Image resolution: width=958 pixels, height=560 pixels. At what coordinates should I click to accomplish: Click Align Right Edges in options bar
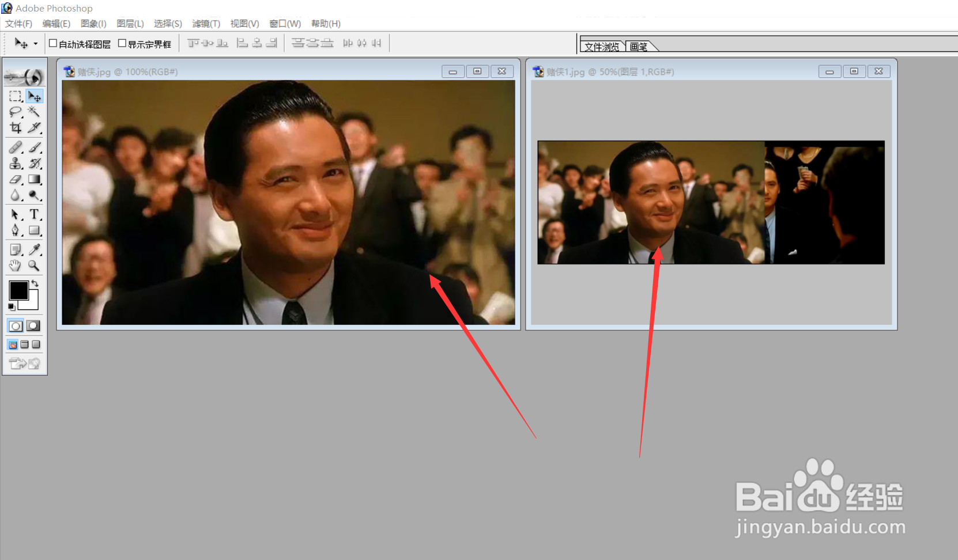pyautogui.click(x=271, y=43)
